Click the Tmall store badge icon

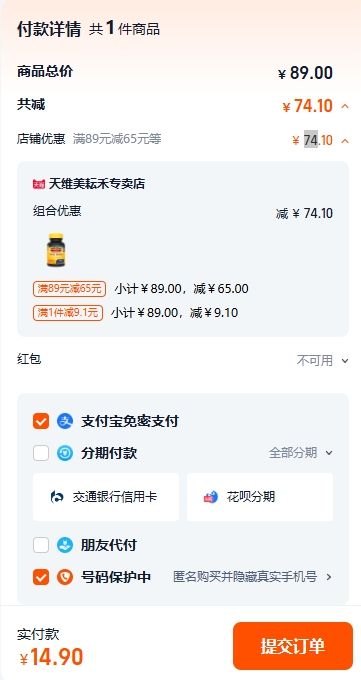tap(39, 184)
